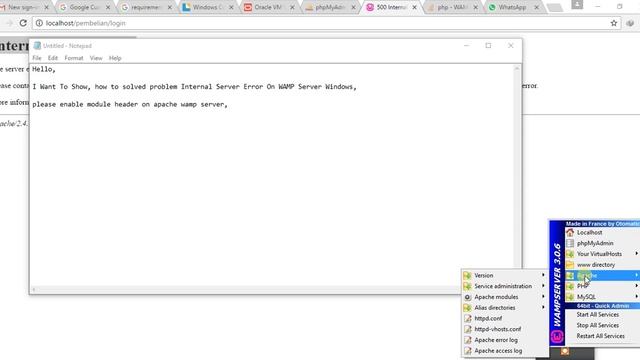
Task: Switch to the Google Cu... tab
Action: click(x=84, y=7)
